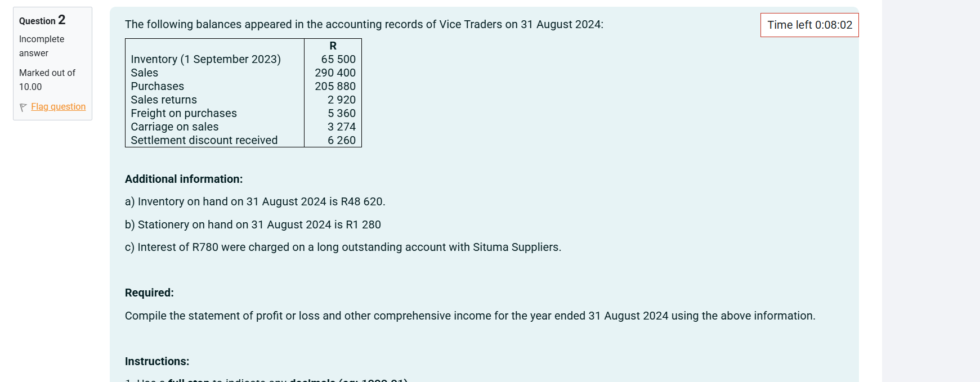Image resolution: width=980 pixels, height=382 pixels.
Task: Click the Sales returns amount 2 920
Action: click(x=341, y=100)
